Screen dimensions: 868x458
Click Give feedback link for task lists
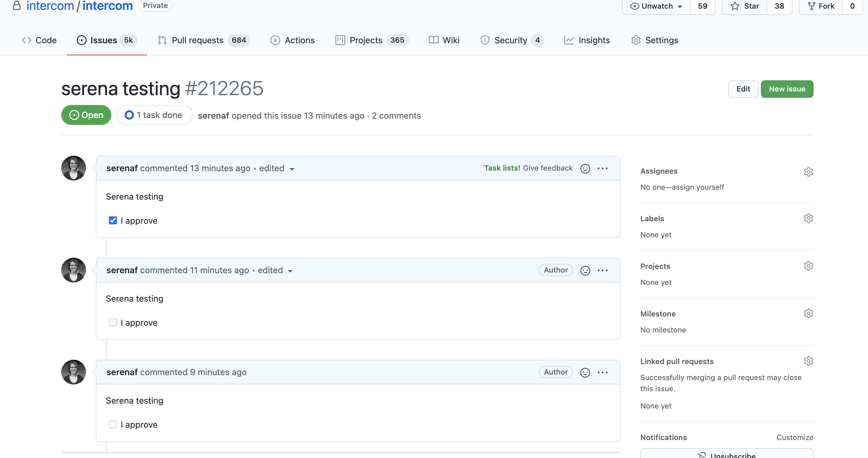(x=548, y=168)
